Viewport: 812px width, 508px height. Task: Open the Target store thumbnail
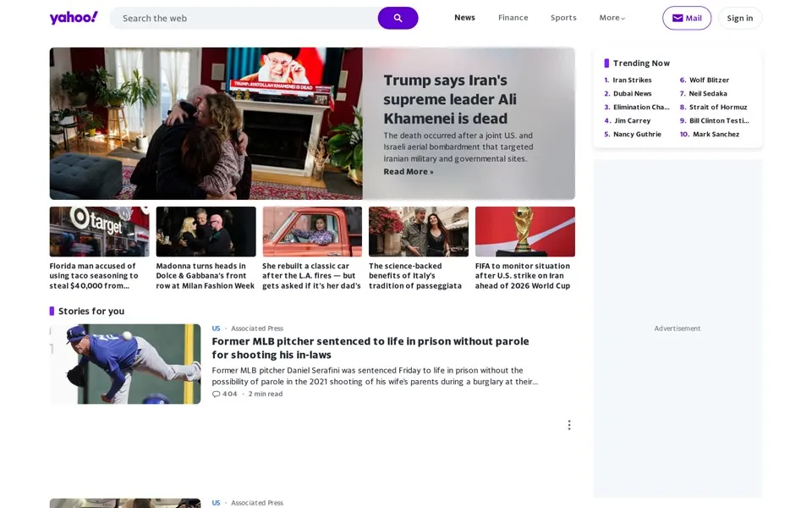point(100,232)
